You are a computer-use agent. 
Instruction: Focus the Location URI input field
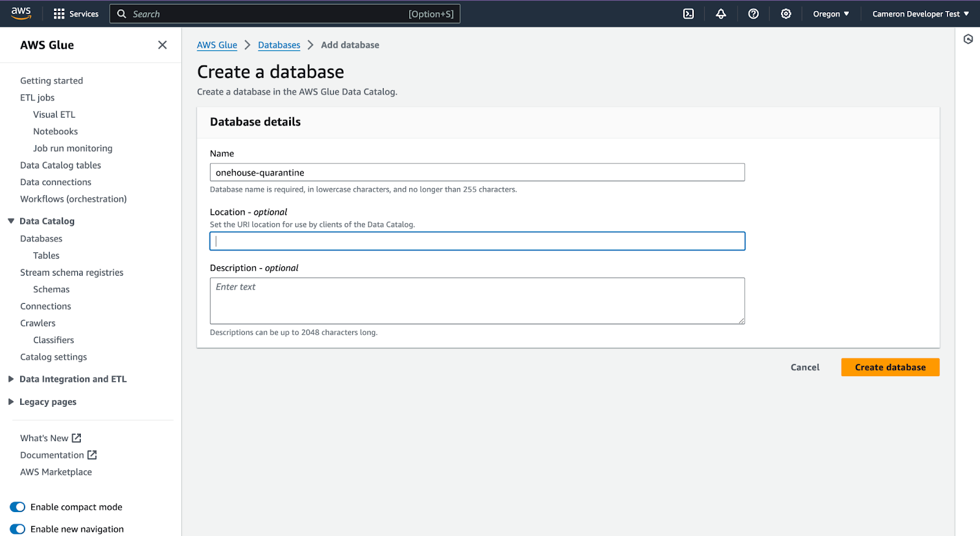[477, 241]
